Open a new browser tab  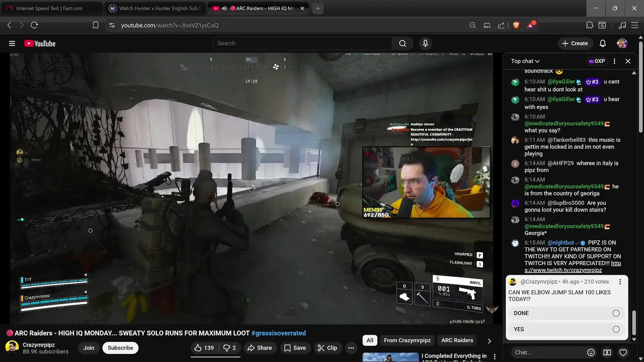tap(317, 9)
